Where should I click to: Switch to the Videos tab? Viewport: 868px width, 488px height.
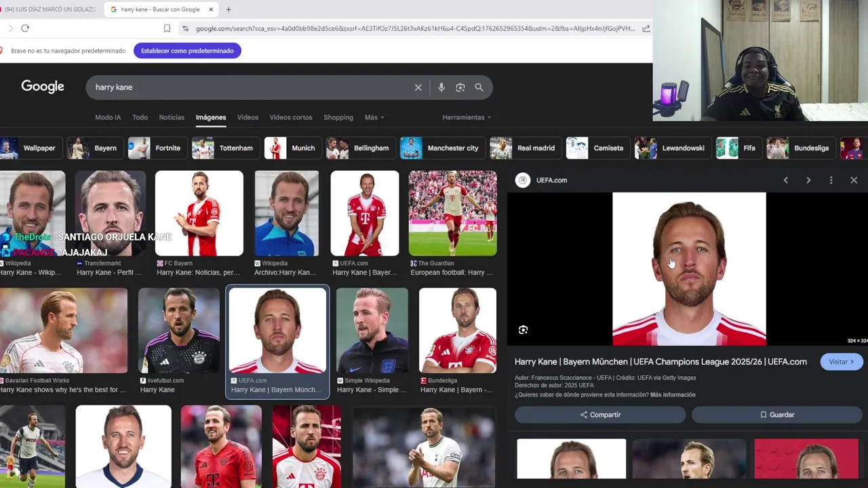[x=248, y=117]
